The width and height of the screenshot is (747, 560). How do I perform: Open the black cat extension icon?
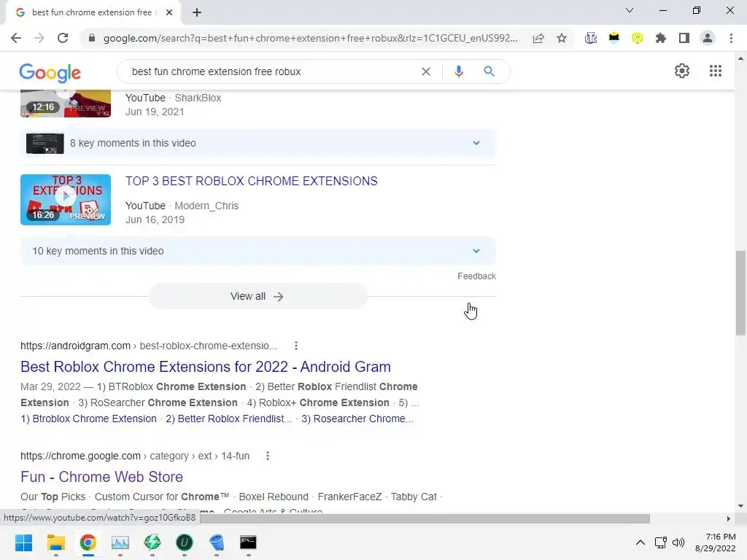(614, 38)
